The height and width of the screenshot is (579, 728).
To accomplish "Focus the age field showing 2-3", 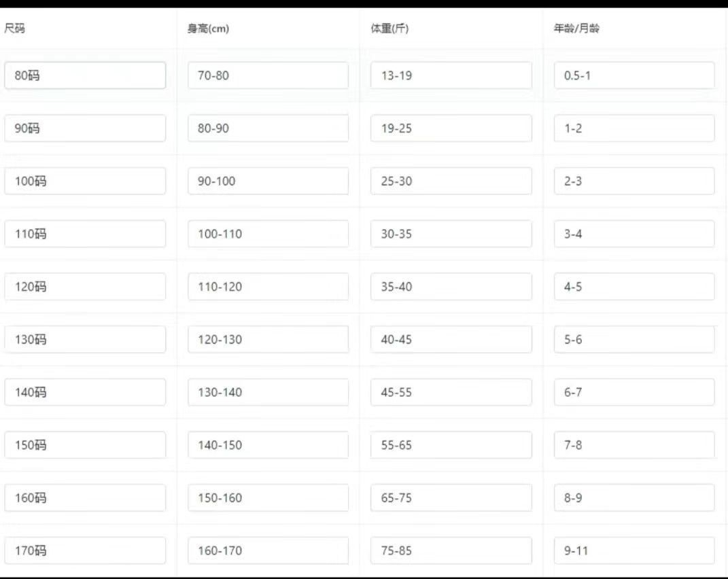I will click(634, 181).
